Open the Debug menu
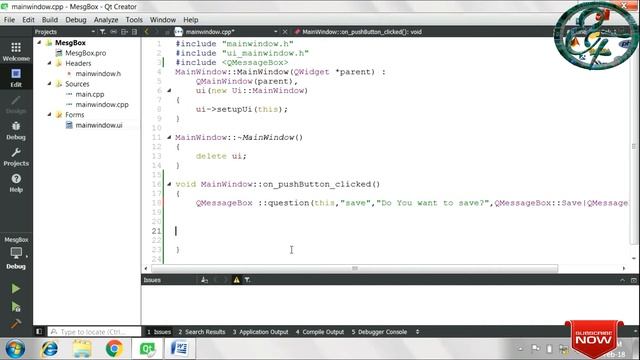Screen dimensions: 640x360 [76, 20]
